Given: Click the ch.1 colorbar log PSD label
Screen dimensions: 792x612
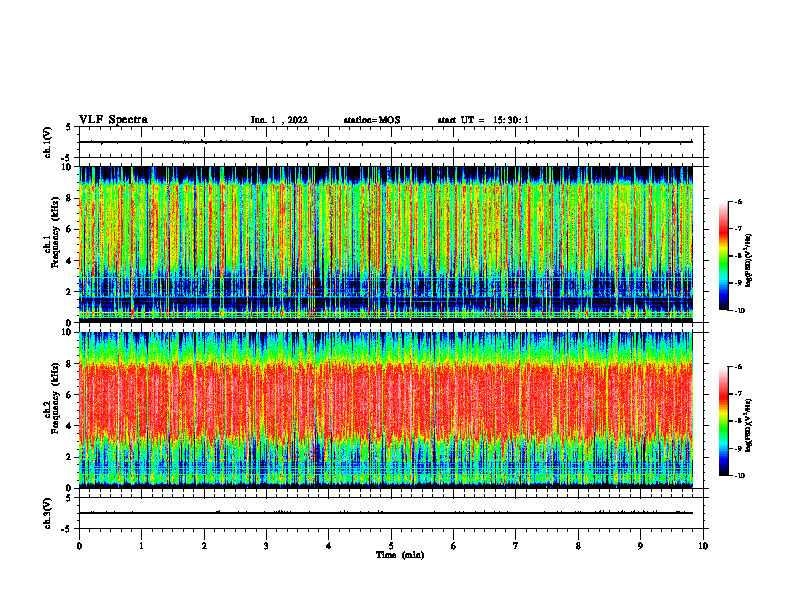Looking at the screenshot, I should 749,260.
